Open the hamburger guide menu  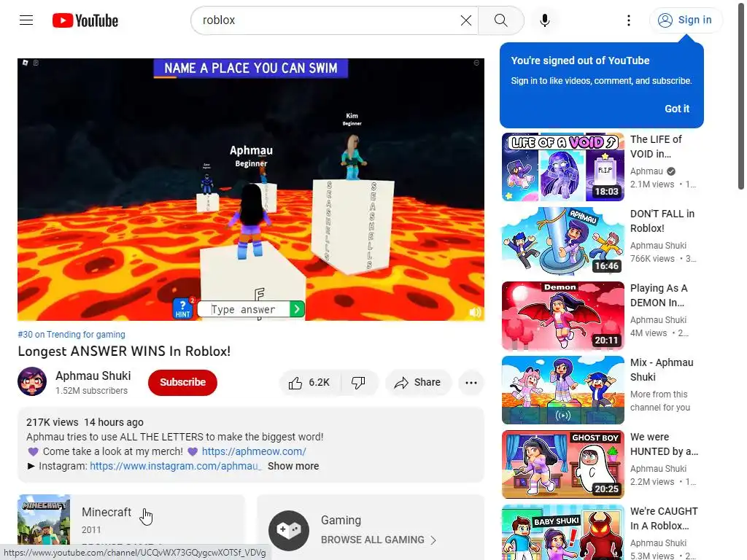pos(26,20)
